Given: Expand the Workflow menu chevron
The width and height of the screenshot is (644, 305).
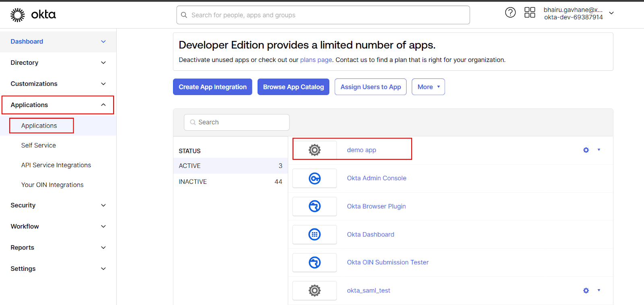Looking at the screenshot, I should point(103,227).
